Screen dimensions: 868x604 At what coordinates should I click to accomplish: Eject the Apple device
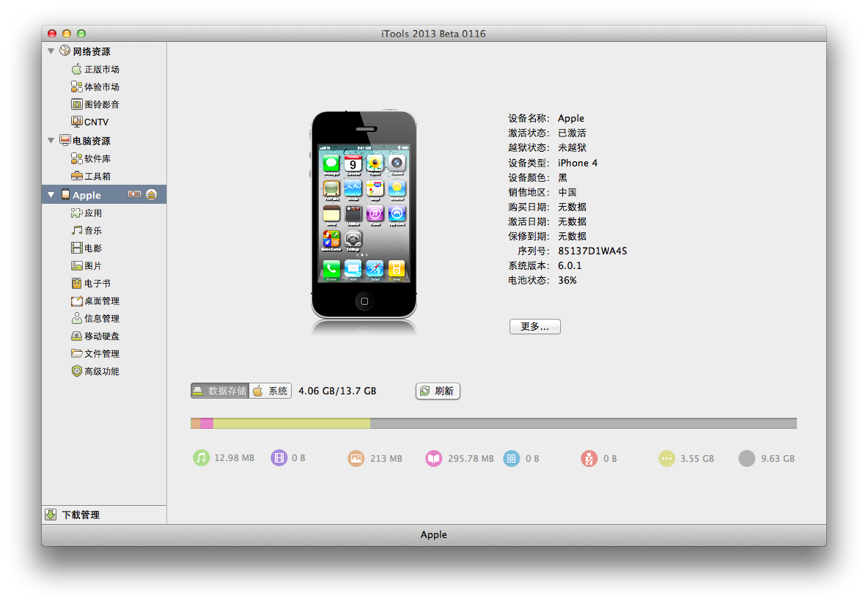tap(152, 194)
